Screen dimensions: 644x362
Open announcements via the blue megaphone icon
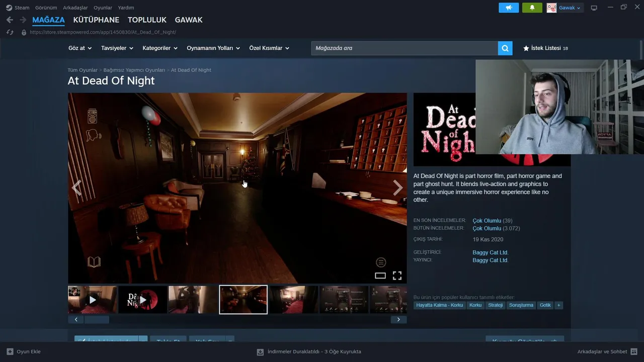pyautogui.click(x=509, y=8)
